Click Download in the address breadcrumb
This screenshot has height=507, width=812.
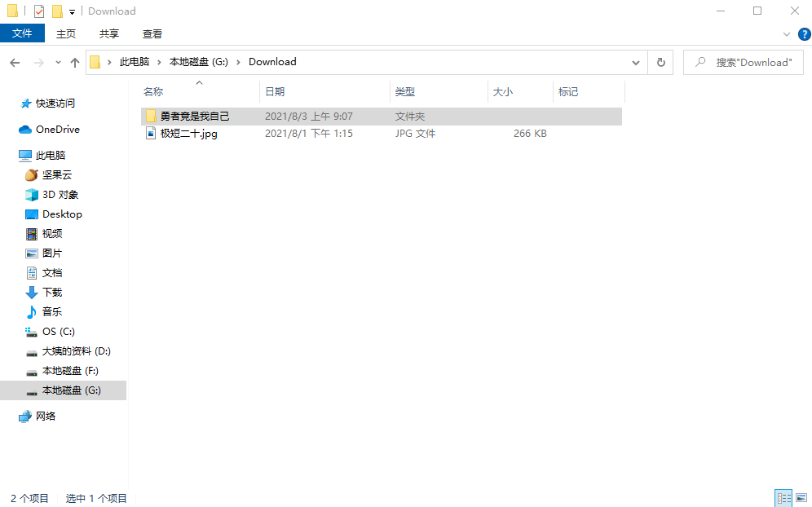click(272, 62)
